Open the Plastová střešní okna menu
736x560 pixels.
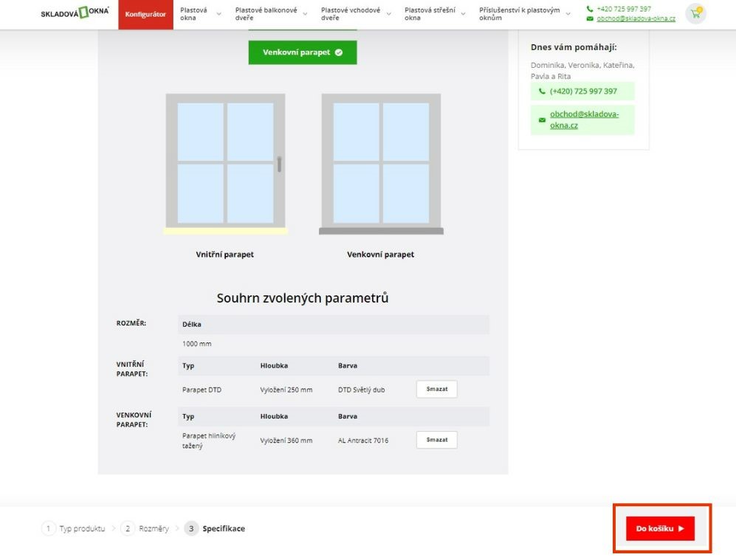coord(434,14)
